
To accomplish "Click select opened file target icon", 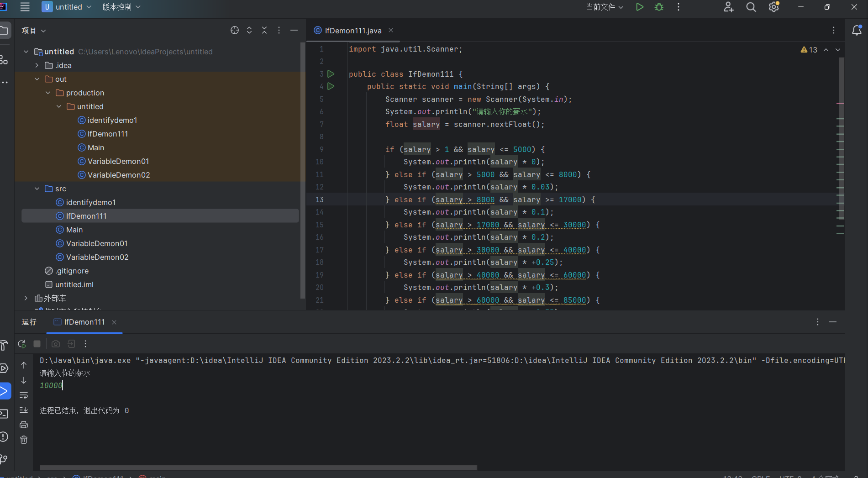I will pos(235,30).
